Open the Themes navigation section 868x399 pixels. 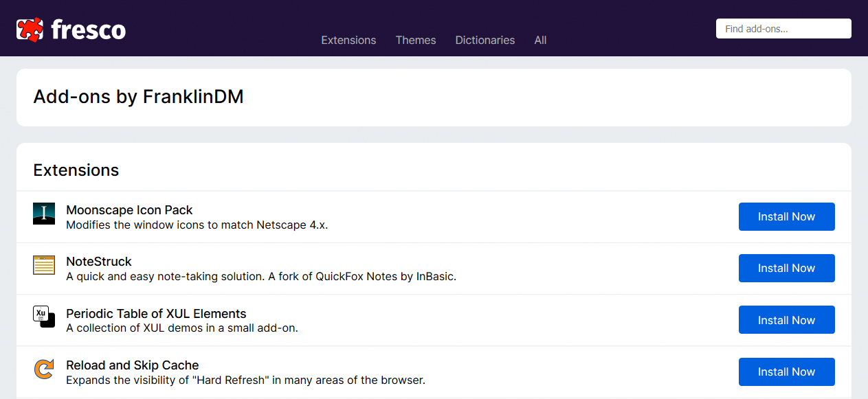[x=415, y=40]
